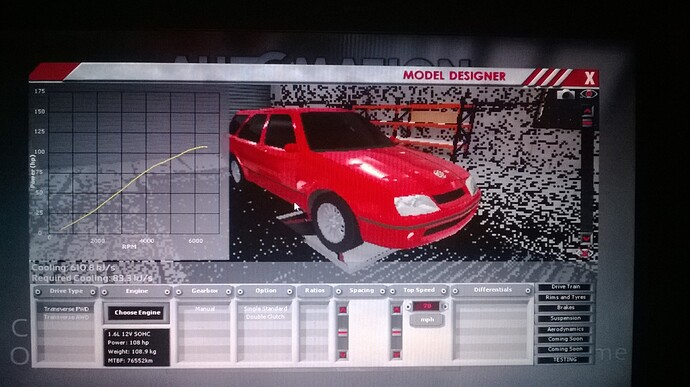
Task: Select Transverse FWD drive type
Action: click(66, 309)
